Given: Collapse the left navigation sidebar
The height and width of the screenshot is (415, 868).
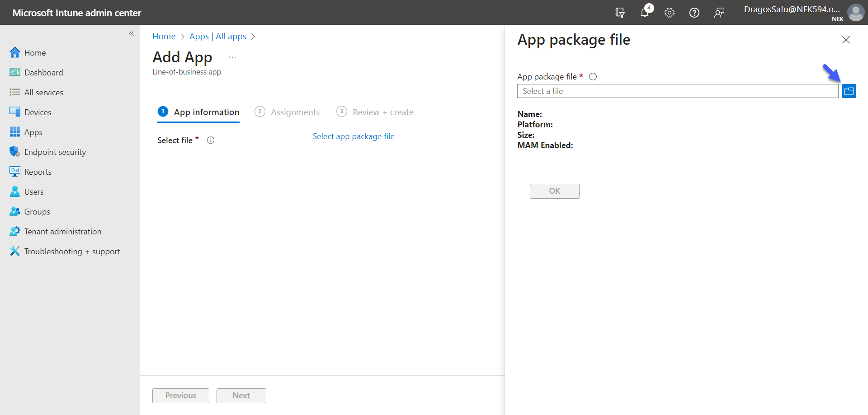Looking at the screenshot, I should [x=132, y=34].
